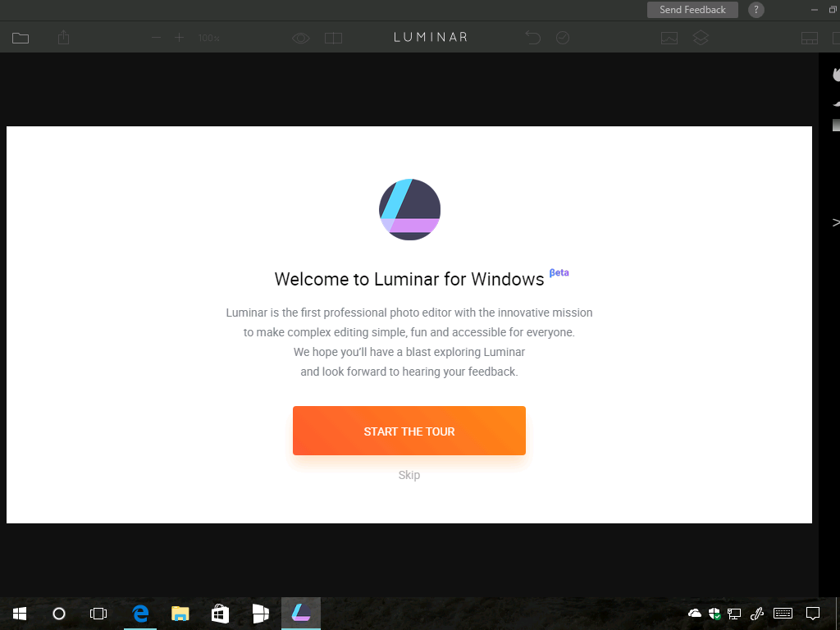Viewport: 840px width, 630px height.
Task: Open Microsoft Store from taskbar
Action: point(220,614)
